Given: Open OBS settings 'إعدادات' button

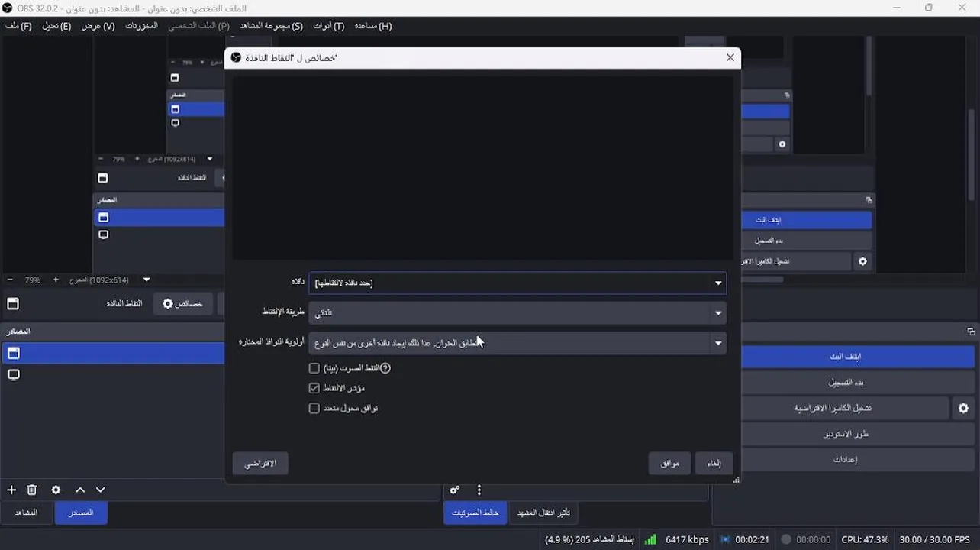Looking at the screenshot, I should (846, 460).
